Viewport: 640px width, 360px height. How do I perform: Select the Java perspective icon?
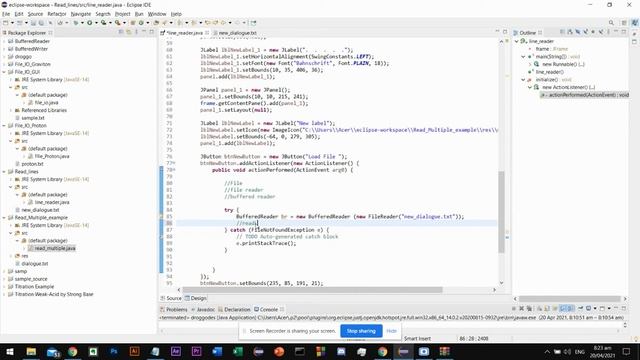(x=634, y=23)
